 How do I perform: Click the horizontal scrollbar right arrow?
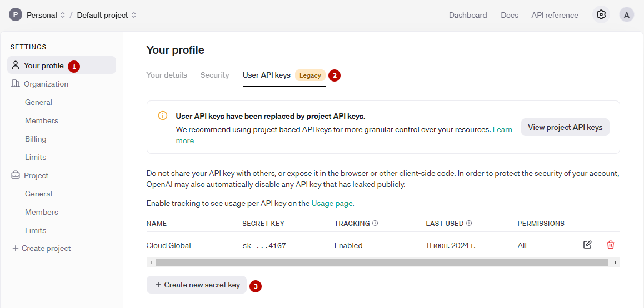(x=615, y=262)
